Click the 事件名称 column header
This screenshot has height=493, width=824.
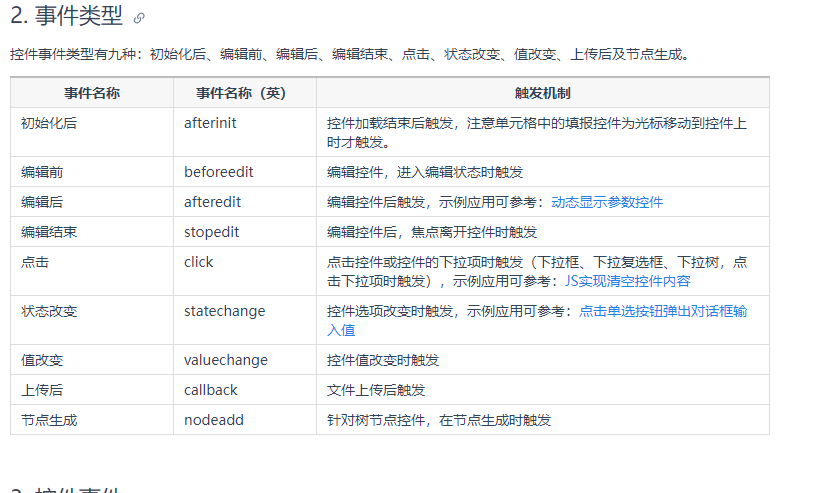tap(92, 93)
